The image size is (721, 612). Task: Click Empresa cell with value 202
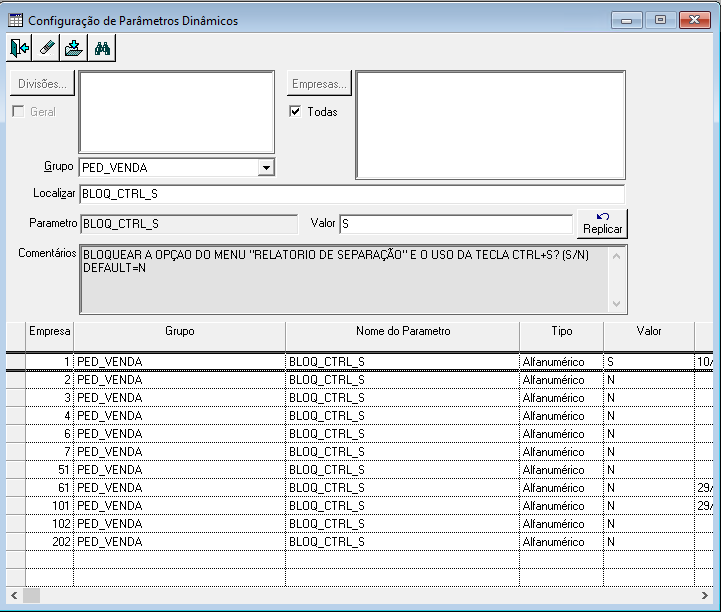point(50,542)
